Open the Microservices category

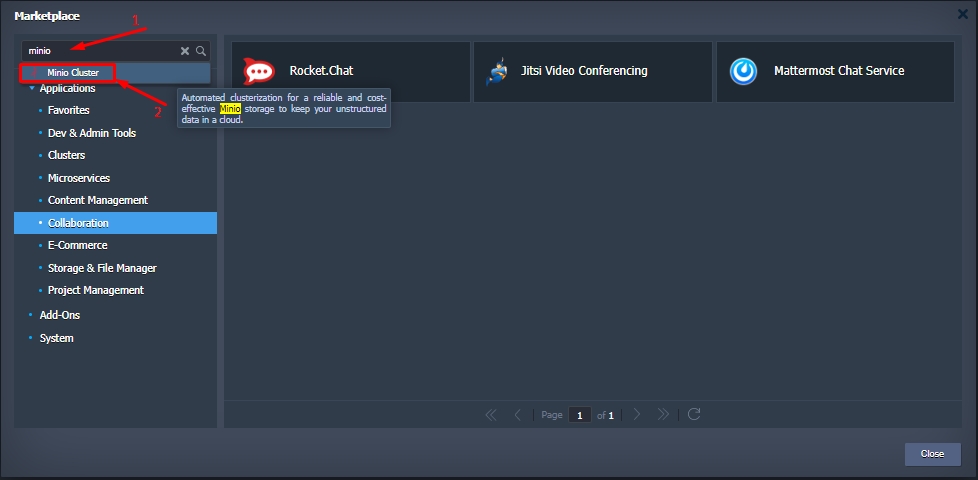[79, 178]
